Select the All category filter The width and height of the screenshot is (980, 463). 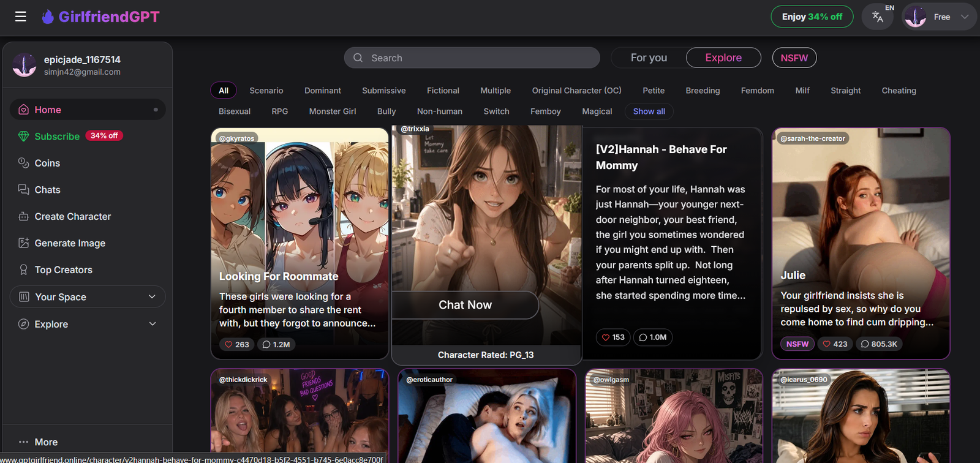(x=224, y=91)
